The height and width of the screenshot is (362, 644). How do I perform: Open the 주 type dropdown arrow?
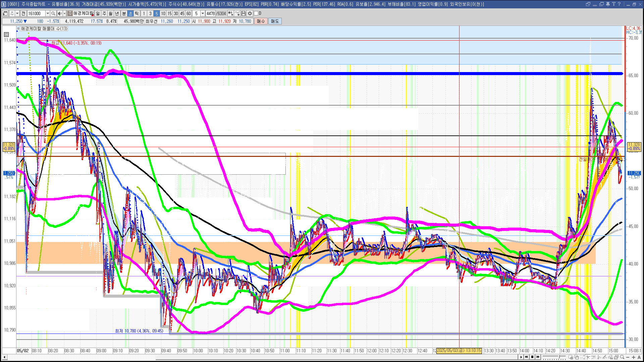click(x=17, y=13)
